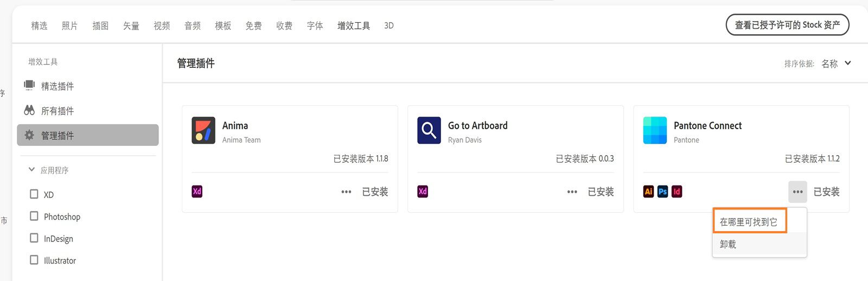Click 已安装版本 1.1.2 text
This screenshot has width=868, height=281.
point(812,158)
